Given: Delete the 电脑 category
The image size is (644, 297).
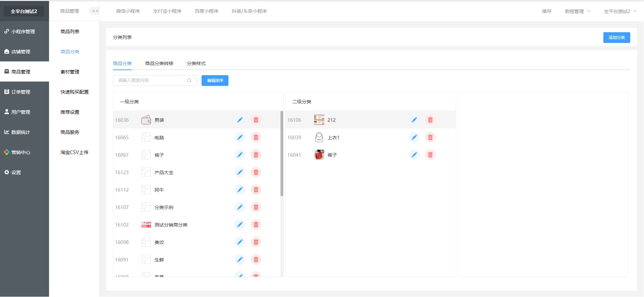Looking at the screenshot, I should tap(256, 137).
